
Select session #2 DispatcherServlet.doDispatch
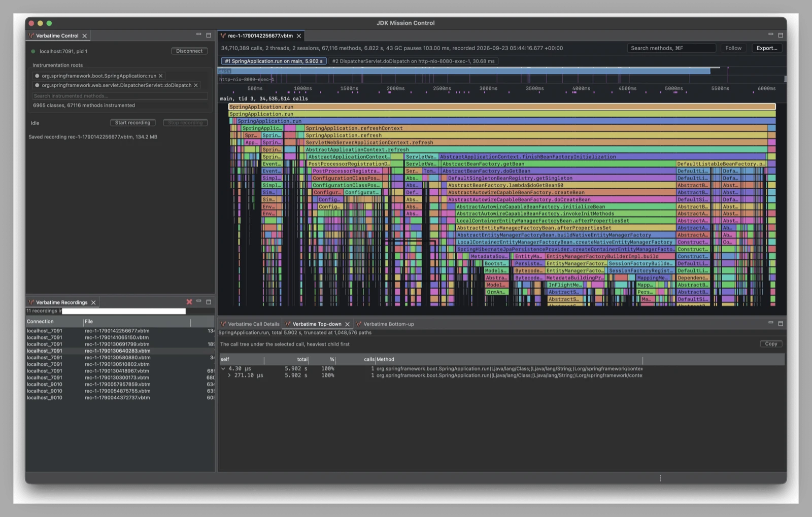[x=413, y=61]
